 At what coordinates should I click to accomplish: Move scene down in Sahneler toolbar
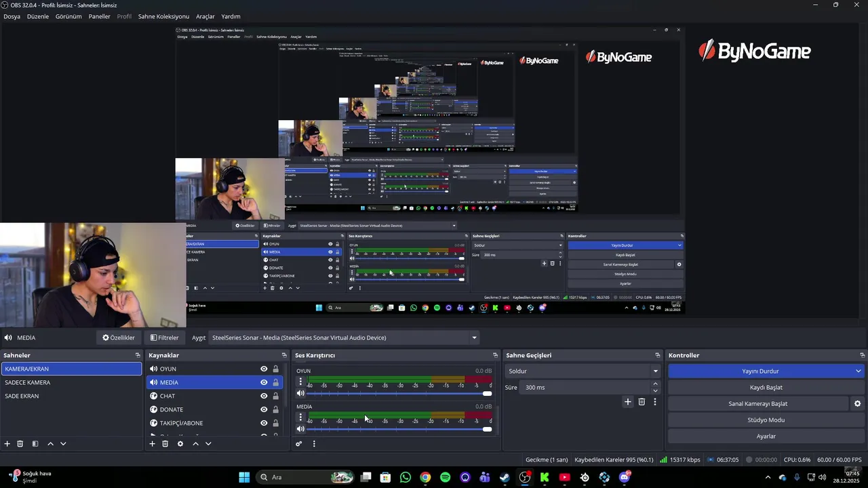coord(63,444)
